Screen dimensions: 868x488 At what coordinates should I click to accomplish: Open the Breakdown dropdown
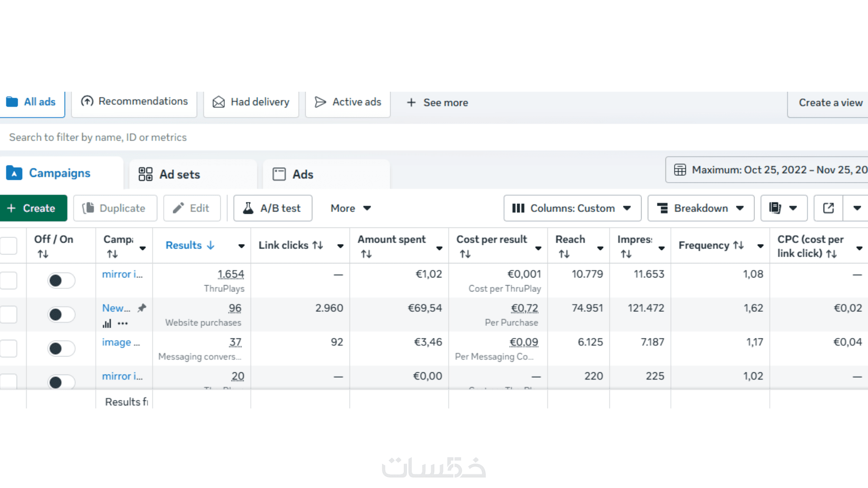click(x=700, y=208)
